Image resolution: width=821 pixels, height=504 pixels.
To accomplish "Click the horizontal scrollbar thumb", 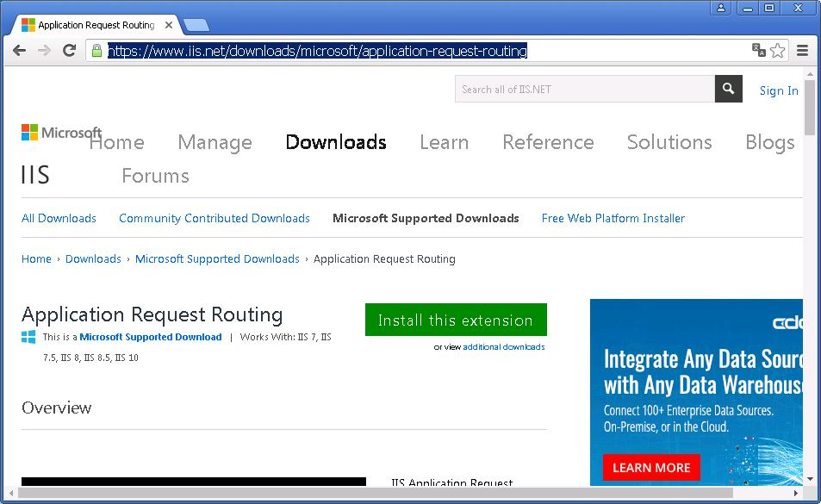I will pyautogui.click(x=376, y=493).
